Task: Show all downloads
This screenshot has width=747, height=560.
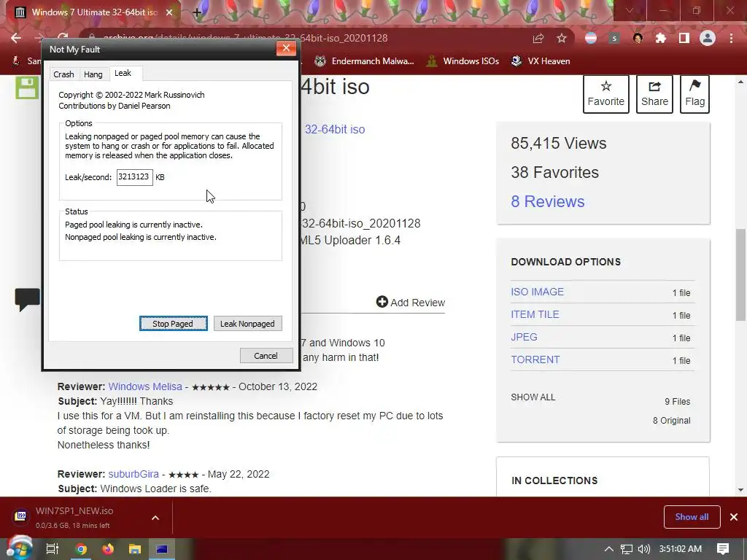Action: [692, 517]
